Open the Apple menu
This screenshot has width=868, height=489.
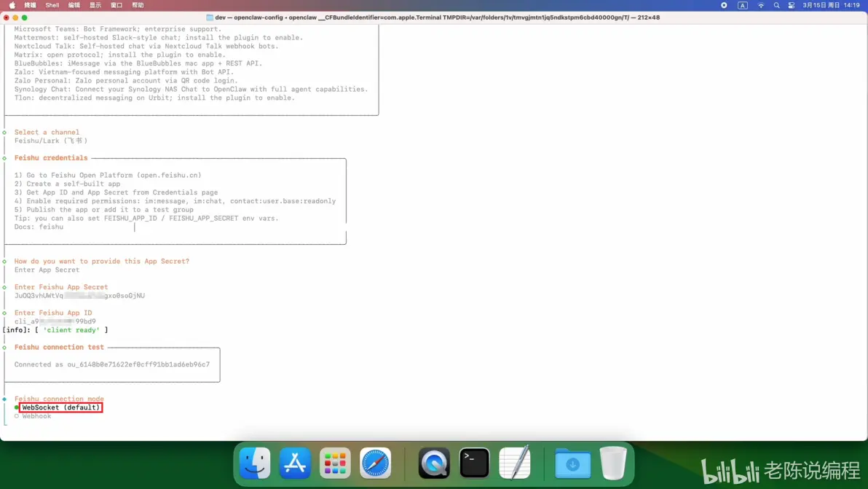[x=12, y=5]
